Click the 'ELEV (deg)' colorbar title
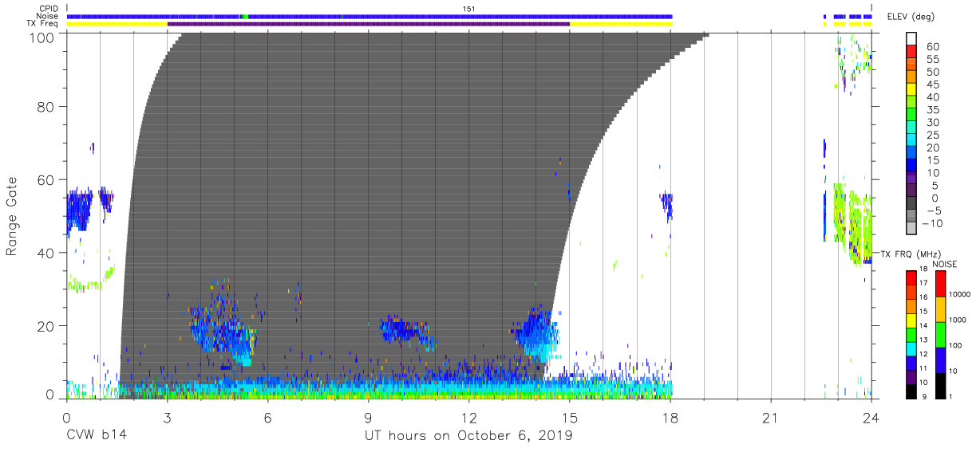Screen dimensions: 980x452 pyautogui.click(x=911, y=17)
